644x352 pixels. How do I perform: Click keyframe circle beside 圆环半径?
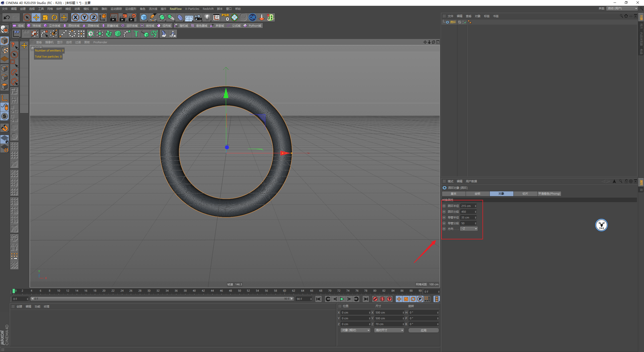[444, 206]
